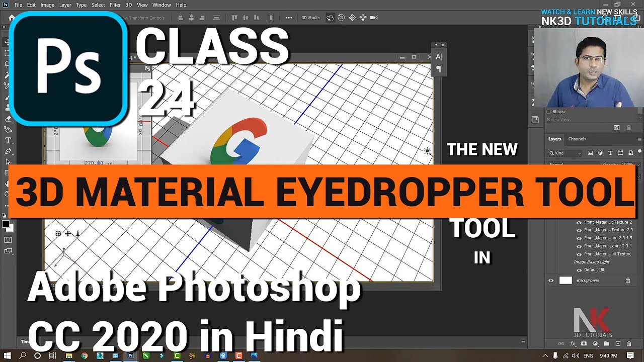
Task: Click the Chrome icon in taskbar
Action: point(84,355)
